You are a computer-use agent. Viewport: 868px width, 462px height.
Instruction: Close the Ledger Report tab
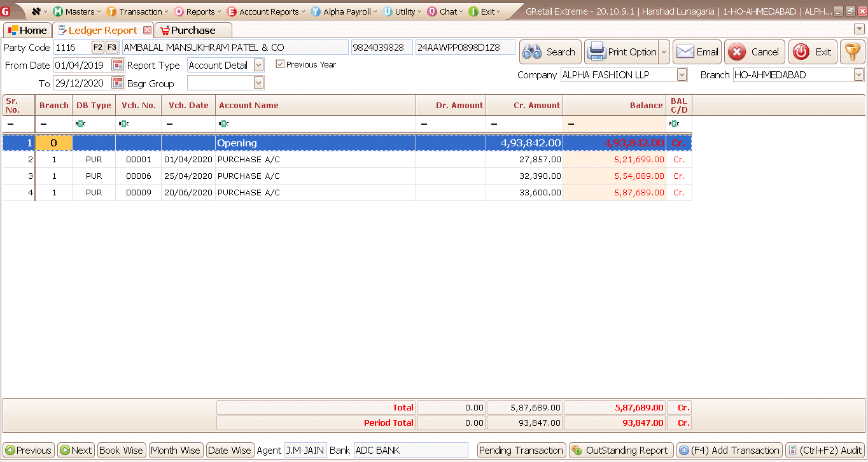(148, 31)
